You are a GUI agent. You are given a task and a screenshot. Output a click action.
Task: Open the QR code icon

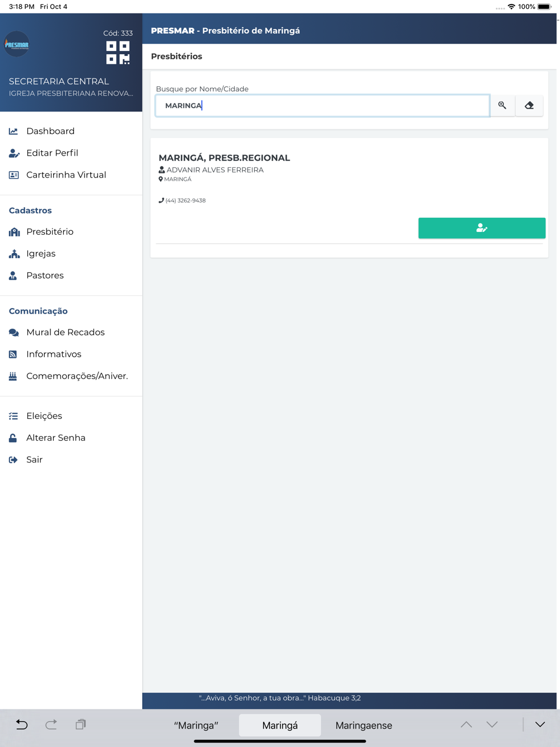click(118, 53)
